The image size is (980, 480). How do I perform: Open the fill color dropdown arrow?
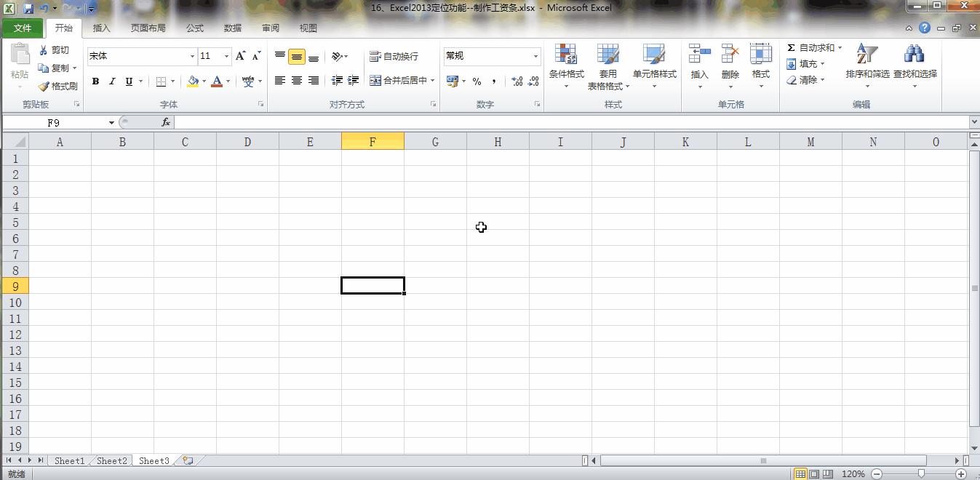(204, 81)
